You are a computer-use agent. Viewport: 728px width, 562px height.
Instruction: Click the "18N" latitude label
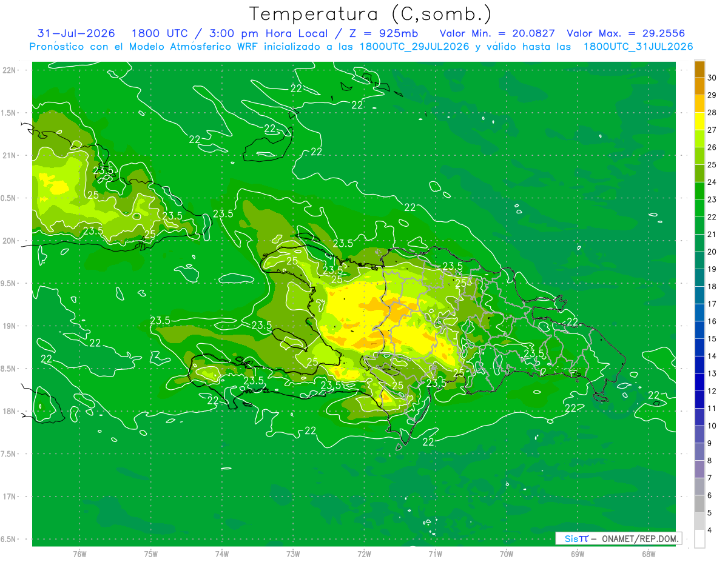click(x=9, y=411)
